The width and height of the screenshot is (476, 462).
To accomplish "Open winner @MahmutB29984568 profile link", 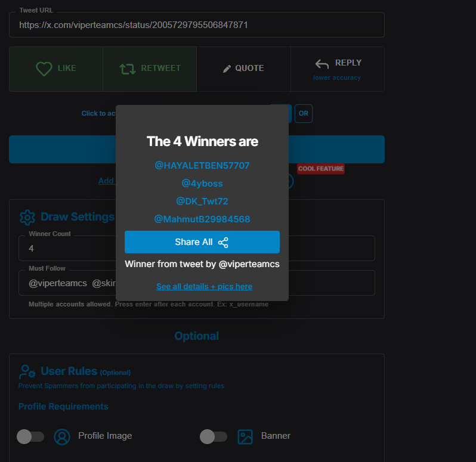I will pyautogui.click(x=202, y=219).
